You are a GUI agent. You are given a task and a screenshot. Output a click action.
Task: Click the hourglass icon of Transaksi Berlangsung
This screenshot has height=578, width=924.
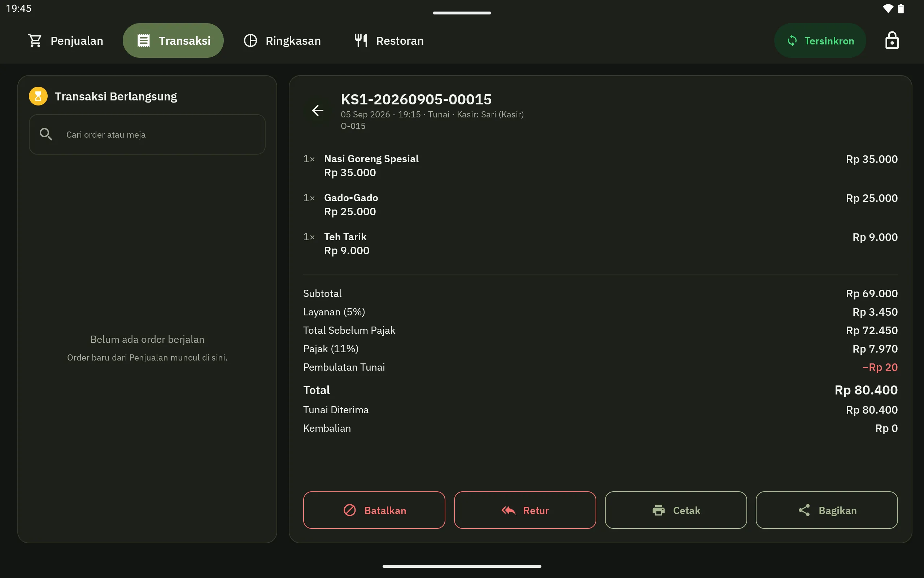[x=38, y=96]
